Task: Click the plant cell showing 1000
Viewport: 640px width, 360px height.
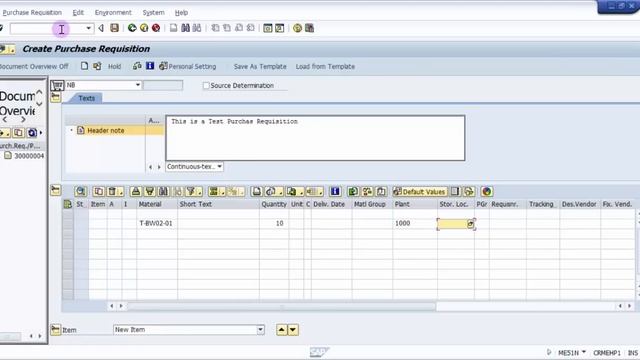Action: (415, 223)
